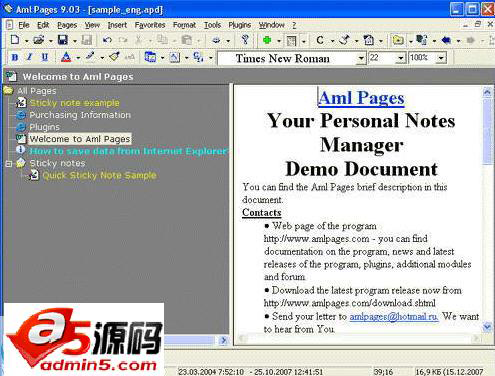Open the File menu
495x376 pixels.
(24, 25)
